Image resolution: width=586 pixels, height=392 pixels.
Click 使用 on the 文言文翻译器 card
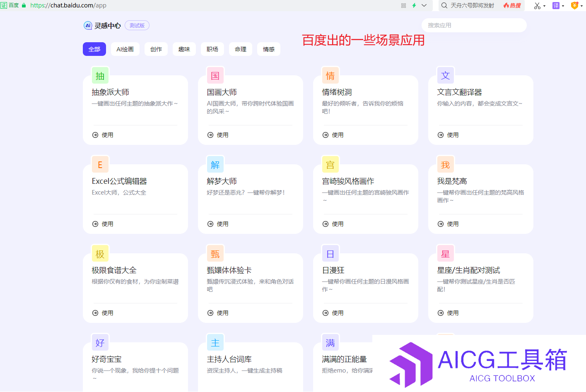point(448,135)
